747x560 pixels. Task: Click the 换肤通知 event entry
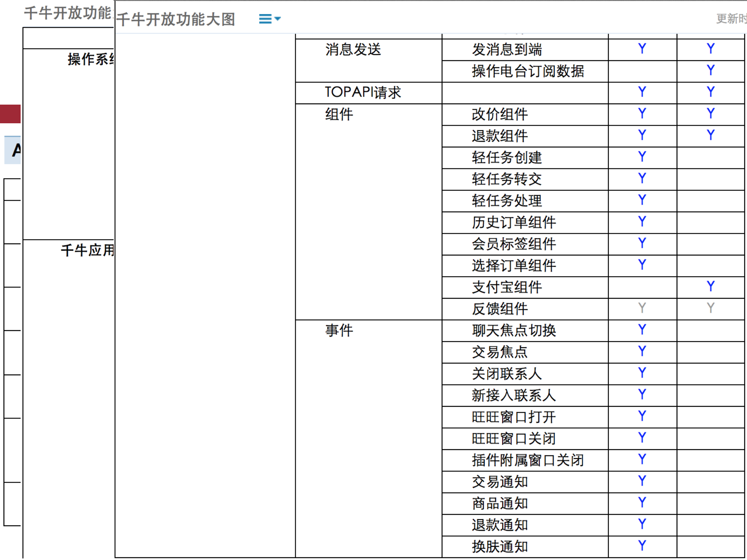pos(499,546)
